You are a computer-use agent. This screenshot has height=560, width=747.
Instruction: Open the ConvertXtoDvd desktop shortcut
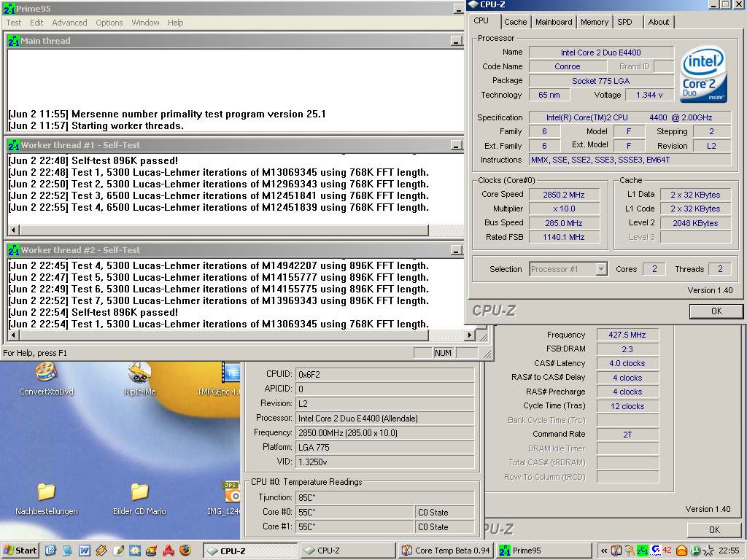[46, 379]
